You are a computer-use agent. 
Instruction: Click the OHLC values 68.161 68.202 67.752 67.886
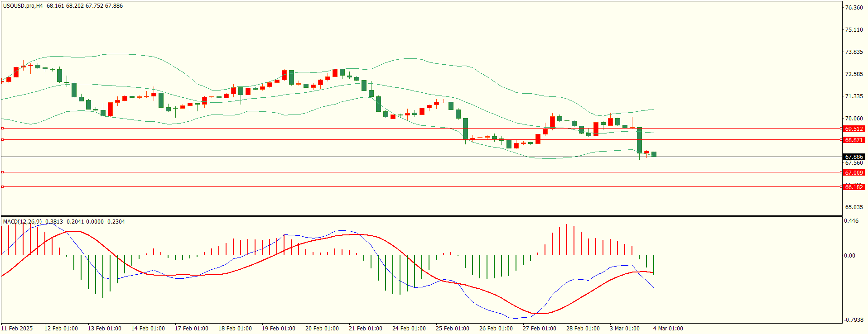coord(85,6)
